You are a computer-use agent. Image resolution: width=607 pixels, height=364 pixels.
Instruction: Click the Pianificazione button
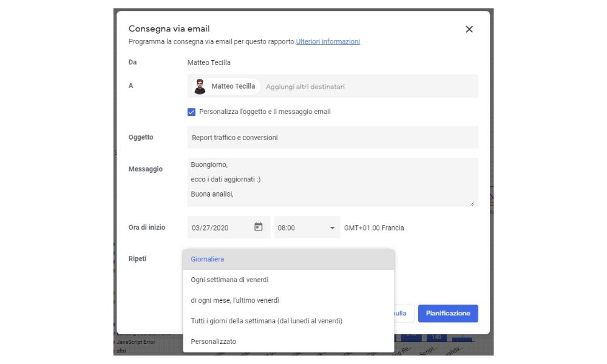tap(448, 313)
